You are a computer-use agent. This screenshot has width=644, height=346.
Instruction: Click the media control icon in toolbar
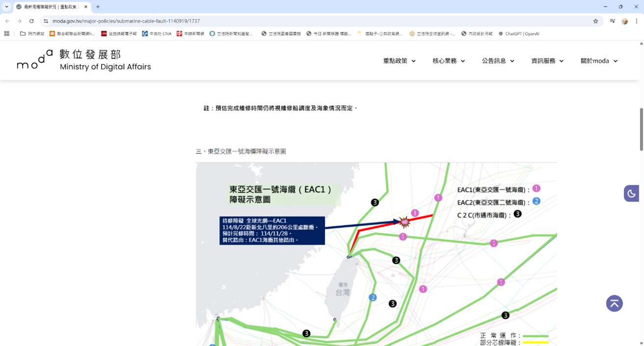(x=612, y=21)
